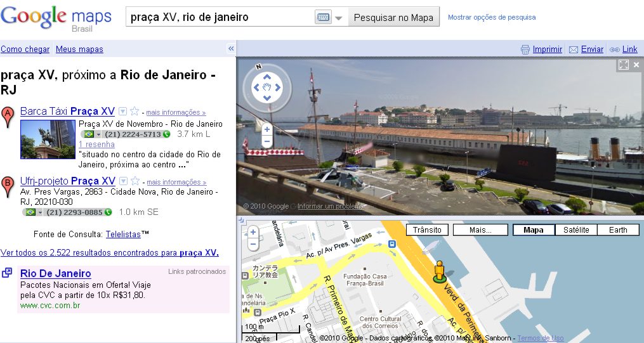Open country flag dropdown for 2224-5713
The image size is (644, 343).
[92, 134]
